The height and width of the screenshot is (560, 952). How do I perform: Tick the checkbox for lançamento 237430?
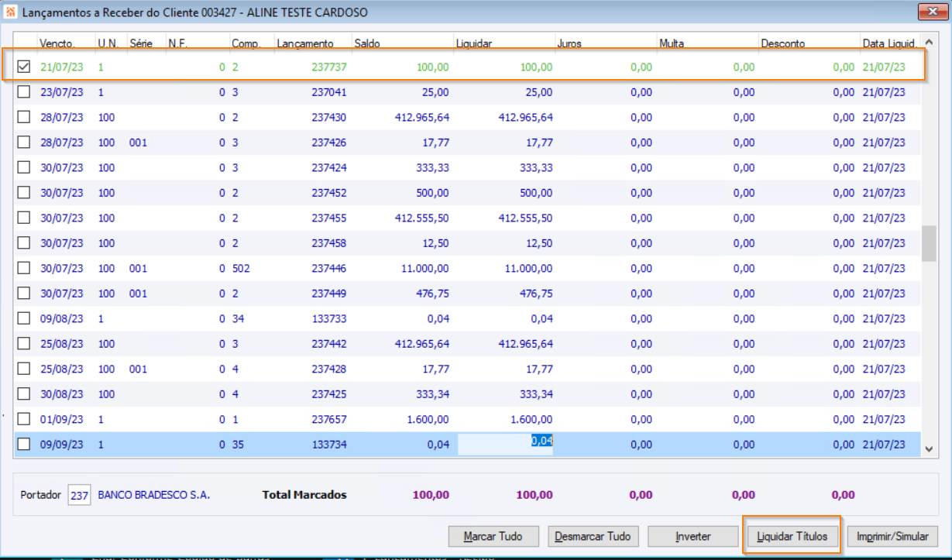tap(24, 117)
